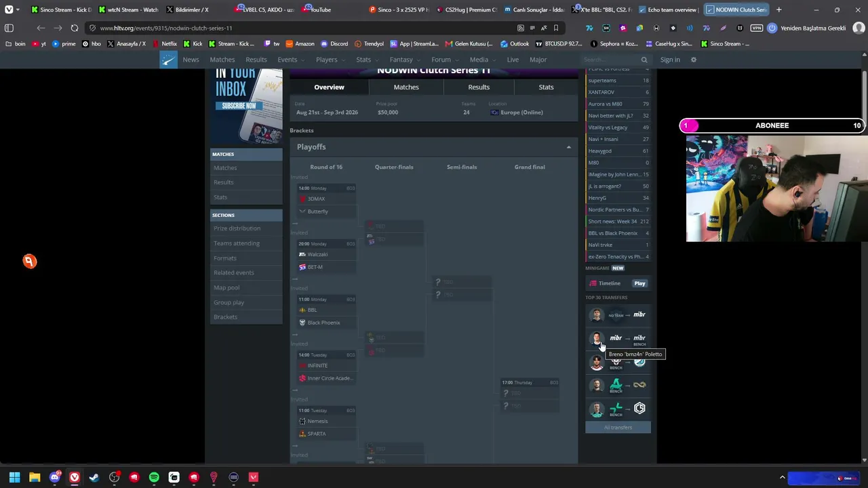Reload the page with refresh icon

pyautogui.click(x=75, y=28)
